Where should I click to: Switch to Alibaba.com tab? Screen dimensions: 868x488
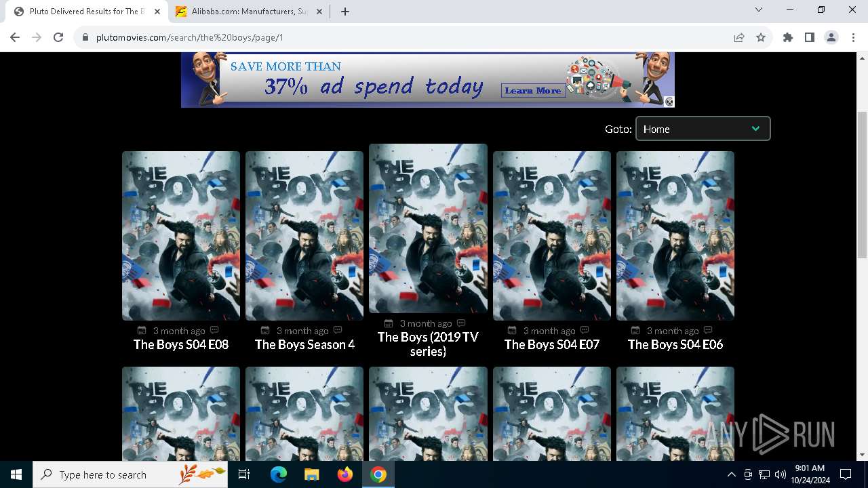coord(250,12)
